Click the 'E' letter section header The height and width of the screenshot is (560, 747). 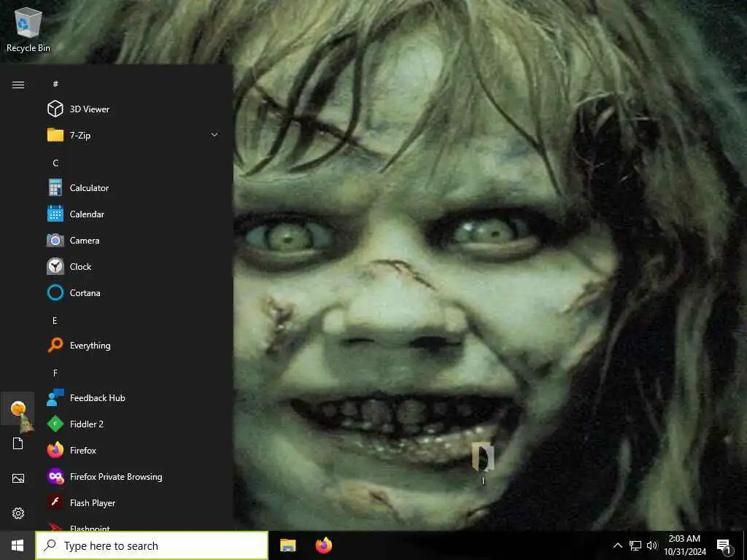[x=55, y=321]
